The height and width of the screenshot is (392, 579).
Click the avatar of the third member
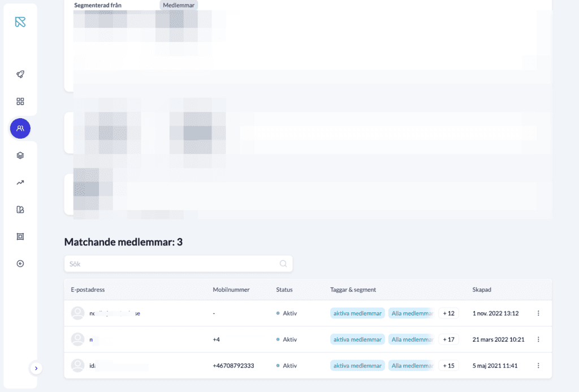tap(77, 366)
